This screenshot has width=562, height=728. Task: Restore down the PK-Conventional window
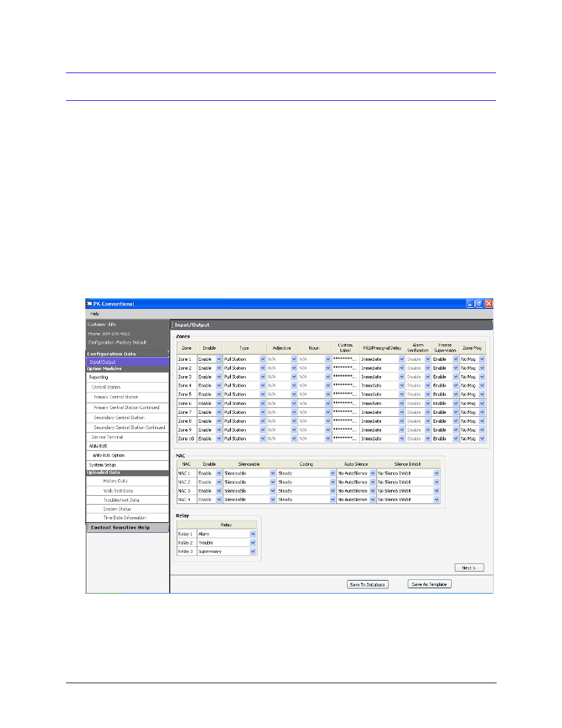tap(480, 304)
